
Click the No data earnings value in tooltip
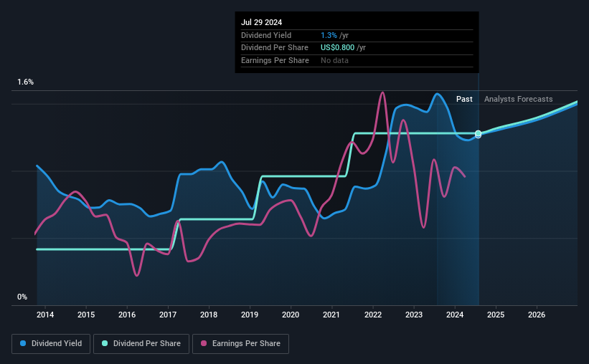[334, 60]
